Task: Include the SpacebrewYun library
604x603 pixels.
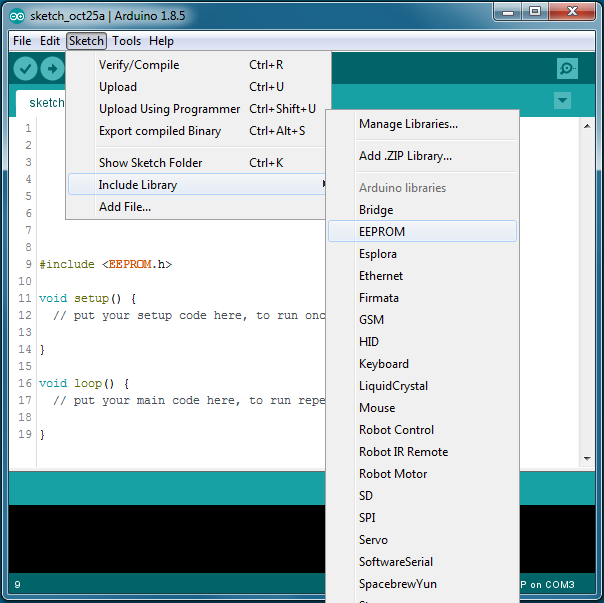Action: pyautogui.click(x=422, y=584)
